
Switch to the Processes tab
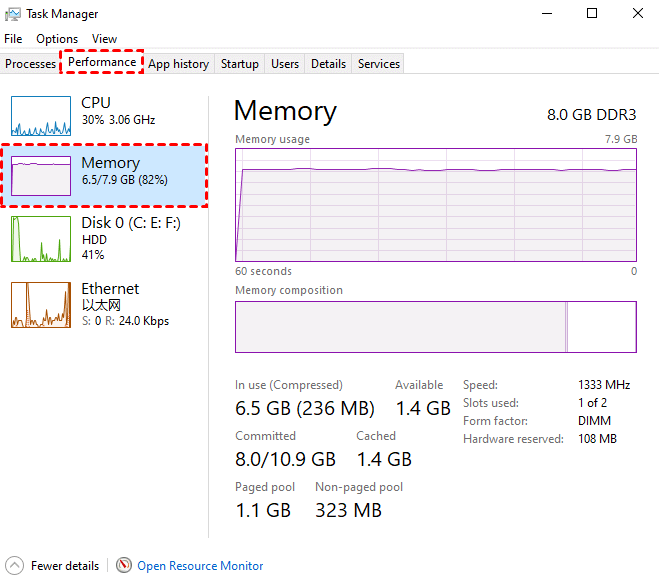[31, 64]
